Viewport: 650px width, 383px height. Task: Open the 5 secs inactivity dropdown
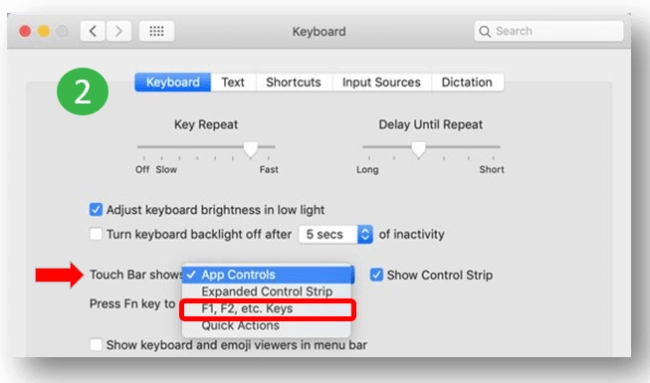click(336, 234)
